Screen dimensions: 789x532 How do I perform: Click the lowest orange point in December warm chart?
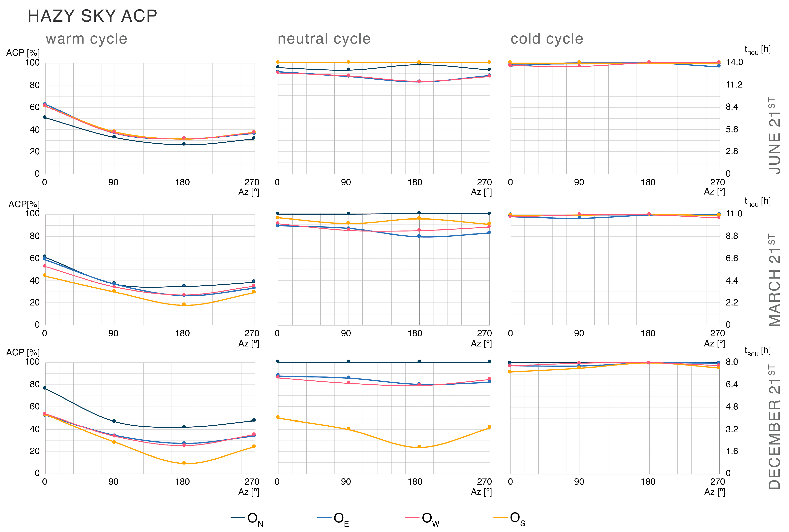(x=184, y=463)
